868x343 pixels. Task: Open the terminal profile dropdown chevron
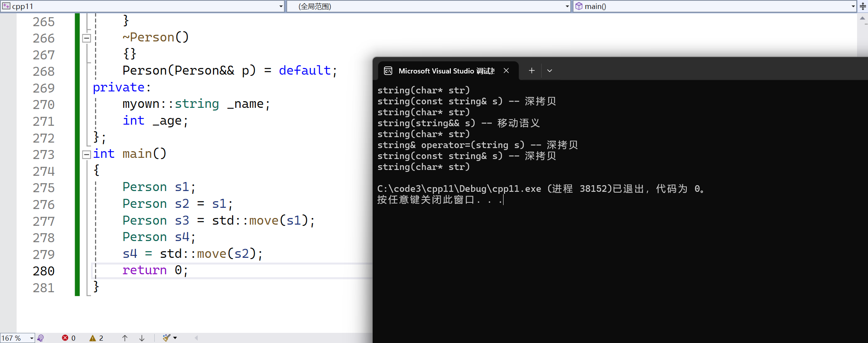(x=550, y=71)
